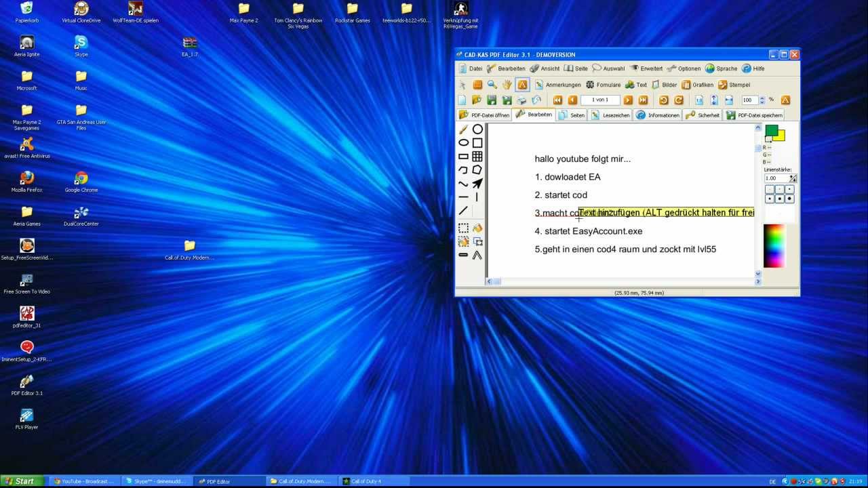Select the angled polyline tool

coord(477,256)
